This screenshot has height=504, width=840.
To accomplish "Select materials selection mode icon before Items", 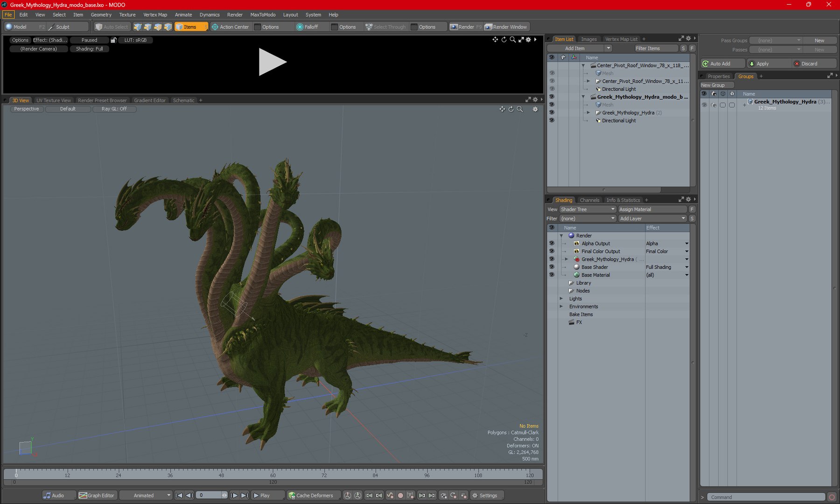I will tap(168, 27).
